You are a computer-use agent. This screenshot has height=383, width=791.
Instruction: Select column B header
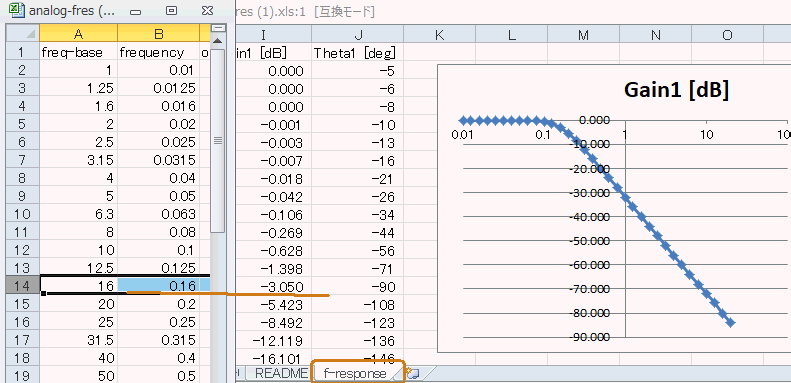pyautogui.click(x=158, y=33)
